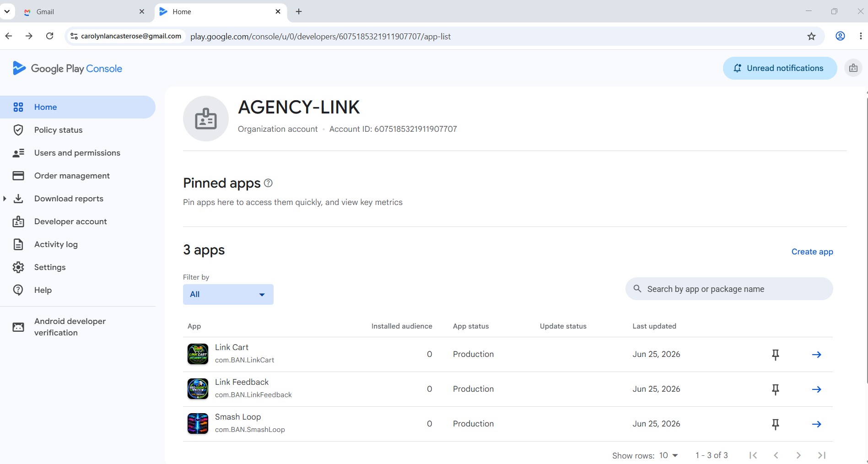This screenshot has width=868, height=464.
Task: Focus the app search field
Action: point(729,289)
